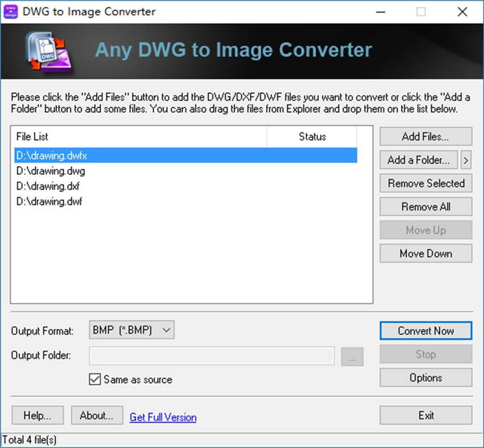The height and width of the screenshot is (448, 484).
Task: View the About information
Action: (97, 415)
